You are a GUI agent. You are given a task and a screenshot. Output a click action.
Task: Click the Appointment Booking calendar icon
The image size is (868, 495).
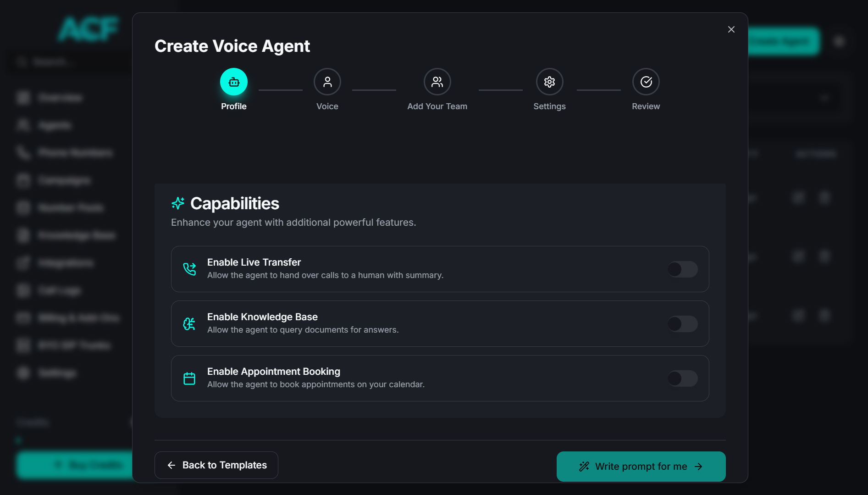tap(189, 378)
